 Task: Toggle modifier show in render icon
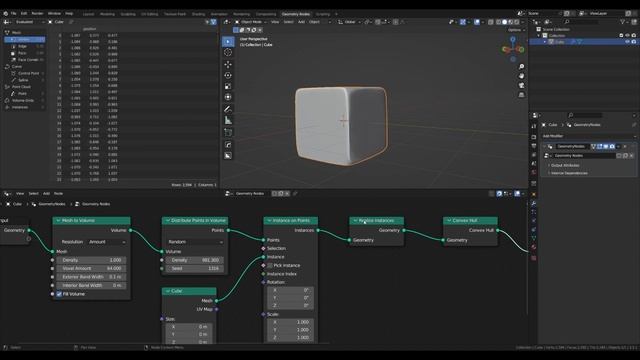point(612,146)
